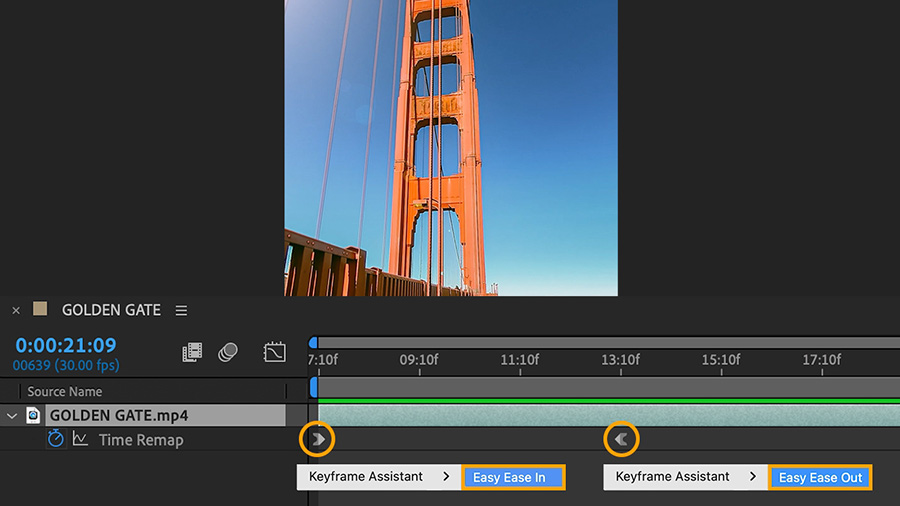Open the GOLDEN GATE panel menu
The height and width of the screenshot is (506, 900).
(x=181, y=310)
